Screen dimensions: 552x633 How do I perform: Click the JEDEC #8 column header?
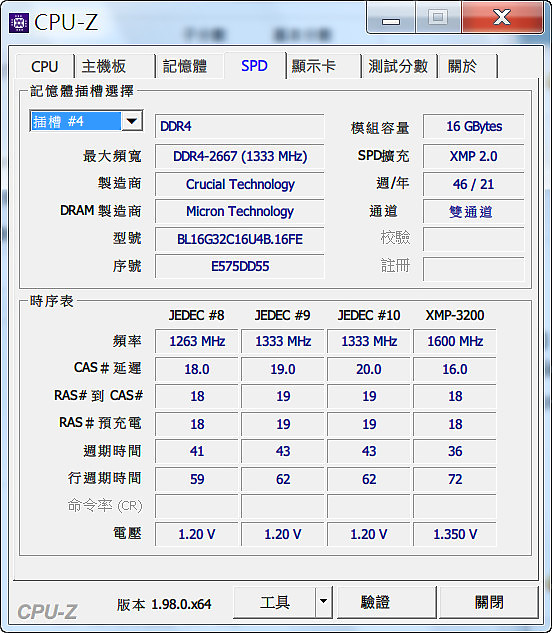tap(197, 315)
